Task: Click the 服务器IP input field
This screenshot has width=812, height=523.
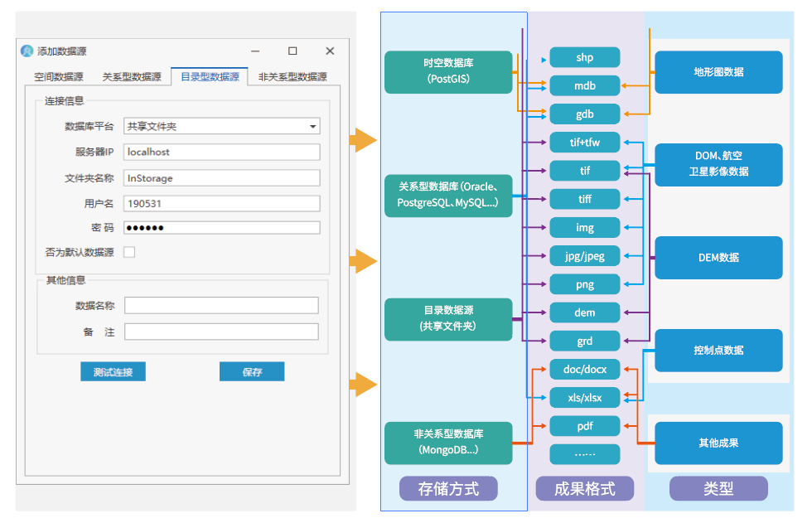Action: (x=221, y=153)
